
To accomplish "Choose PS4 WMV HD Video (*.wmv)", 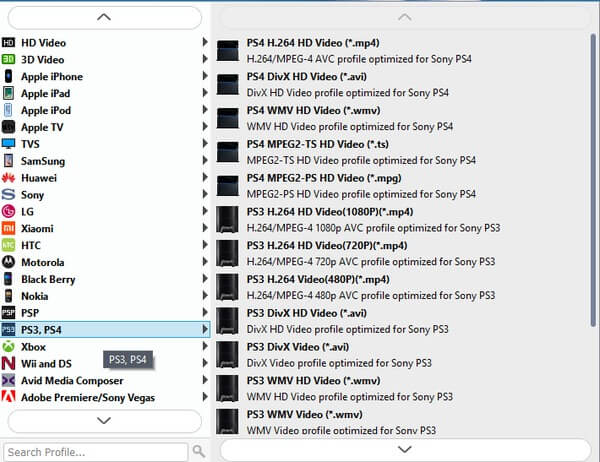I will click(402, 118).
